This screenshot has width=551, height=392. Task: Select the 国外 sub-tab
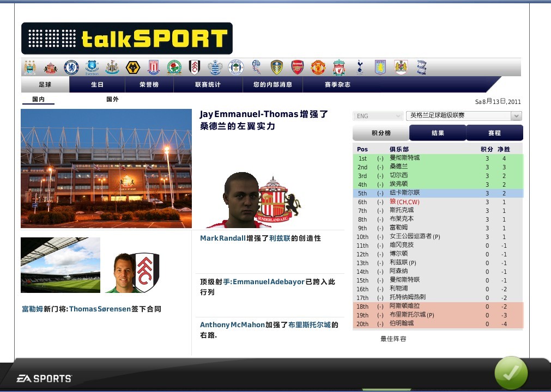pyautogui.click(x=112, y=99)
